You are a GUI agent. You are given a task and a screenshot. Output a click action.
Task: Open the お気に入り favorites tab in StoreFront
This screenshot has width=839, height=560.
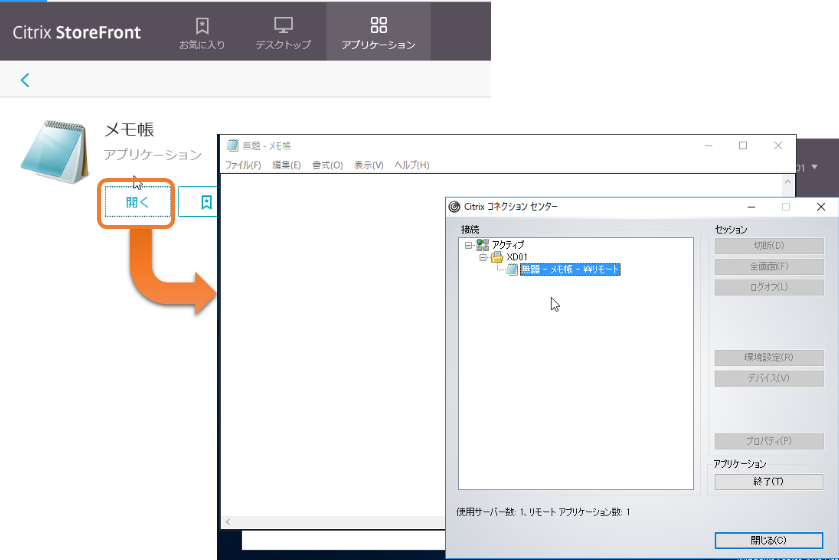point(202,34)
